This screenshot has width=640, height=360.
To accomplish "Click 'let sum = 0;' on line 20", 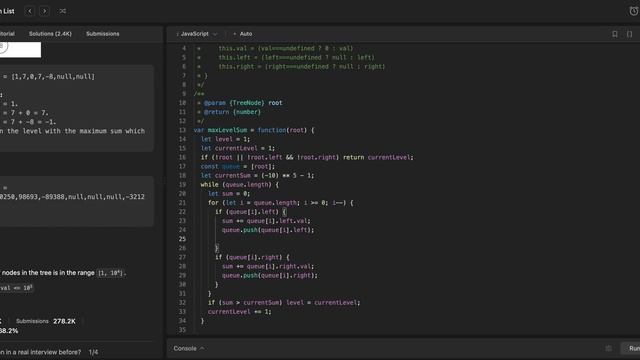I will [229, 193].
